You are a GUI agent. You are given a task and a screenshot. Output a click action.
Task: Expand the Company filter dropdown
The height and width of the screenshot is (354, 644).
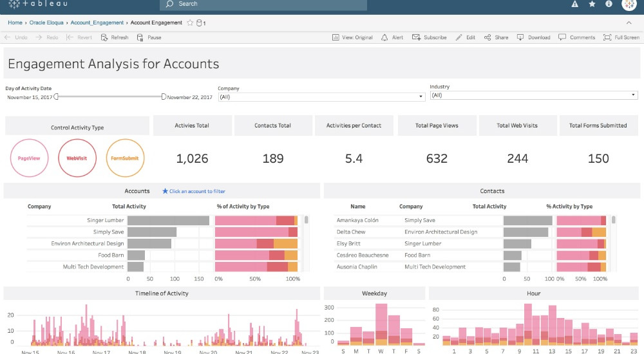click(x=421, y=97)
